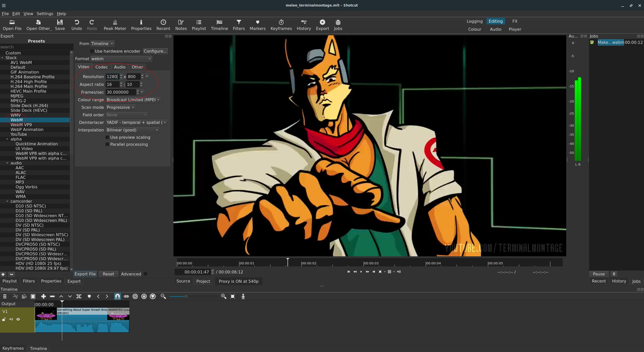The height and width of the screenshot is (352, 644).
Task: Click the Export File button
Action: pyautogui.click(x=85, y=274)
